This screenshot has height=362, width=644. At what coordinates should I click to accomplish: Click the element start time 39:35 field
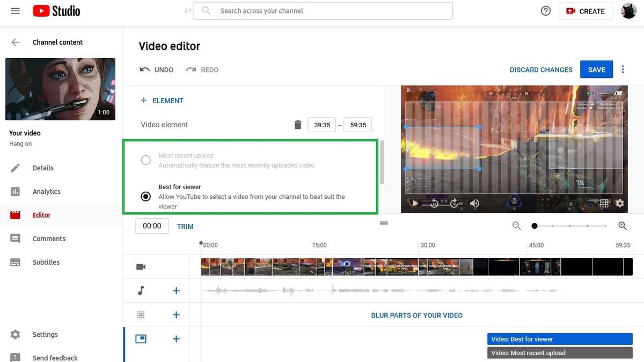click(x=322, y=125)
